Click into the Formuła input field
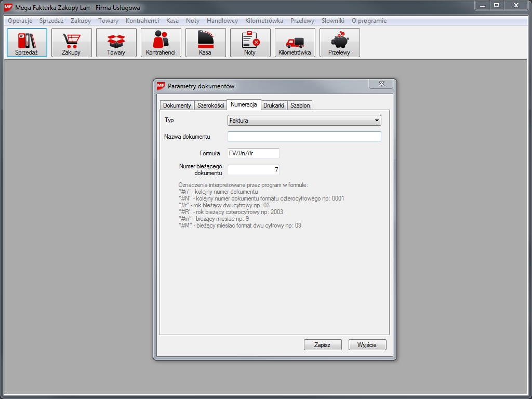The height and width of the screenshot is (399, 532). [x=254, y=153]
